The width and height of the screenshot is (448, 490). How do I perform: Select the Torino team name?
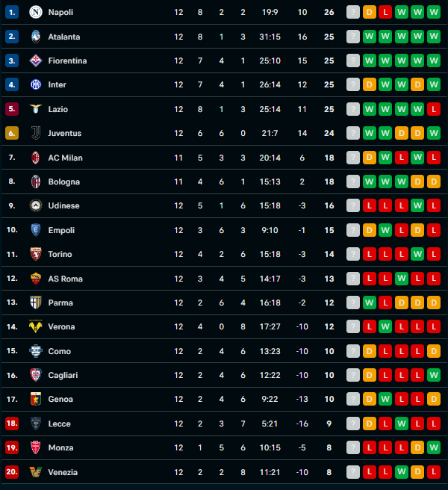tap(60, 254)
